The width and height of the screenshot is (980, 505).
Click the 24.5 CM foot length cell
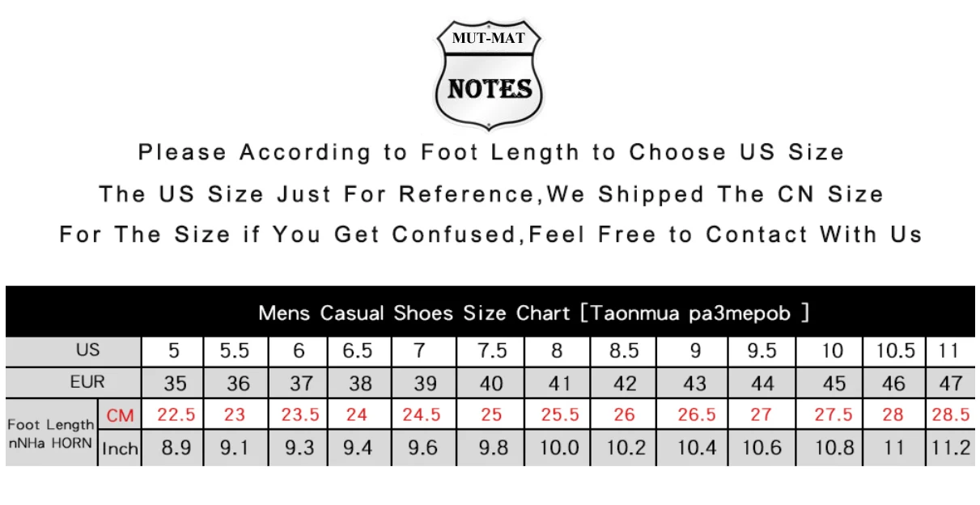click(423, 414)
